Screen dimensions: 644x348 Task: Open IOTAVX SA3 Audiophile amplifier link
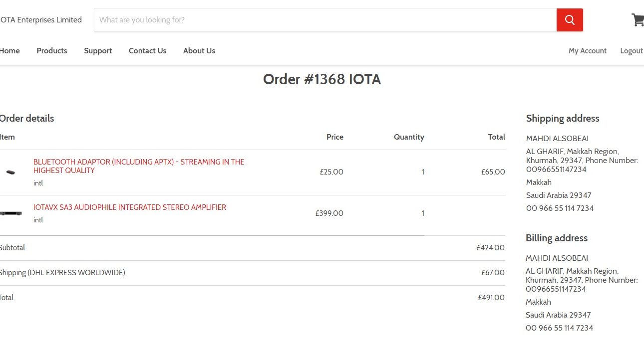(x=130, y=207)
